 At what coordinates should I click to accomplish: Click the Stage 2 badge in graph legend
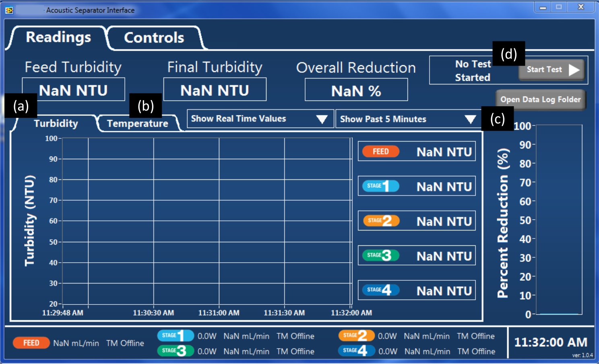[380, 220]
